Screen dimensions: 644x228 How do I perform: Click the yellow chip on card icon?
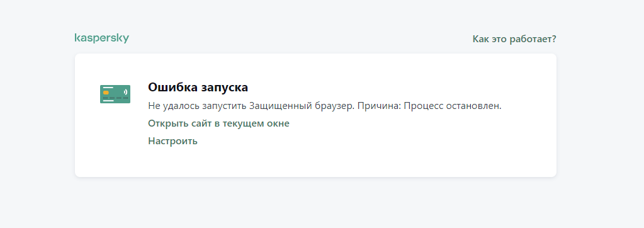point(106,93)
